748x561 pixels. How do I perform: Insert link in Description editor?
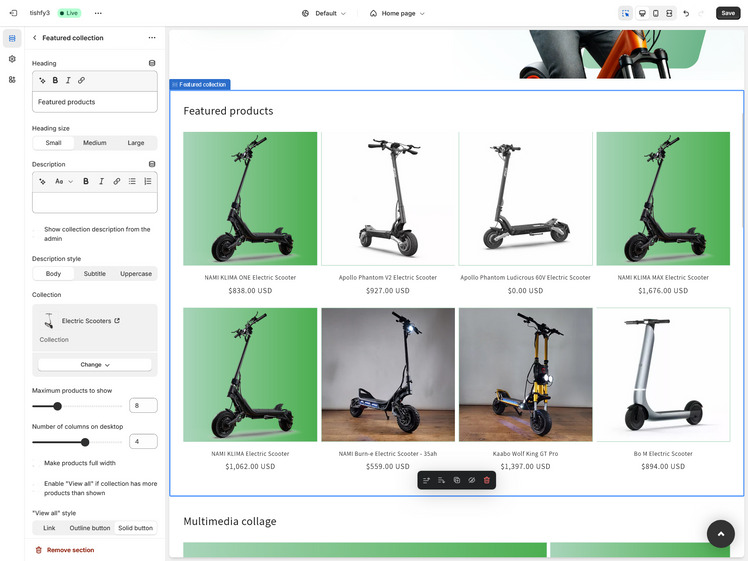(x=117, y=181)
